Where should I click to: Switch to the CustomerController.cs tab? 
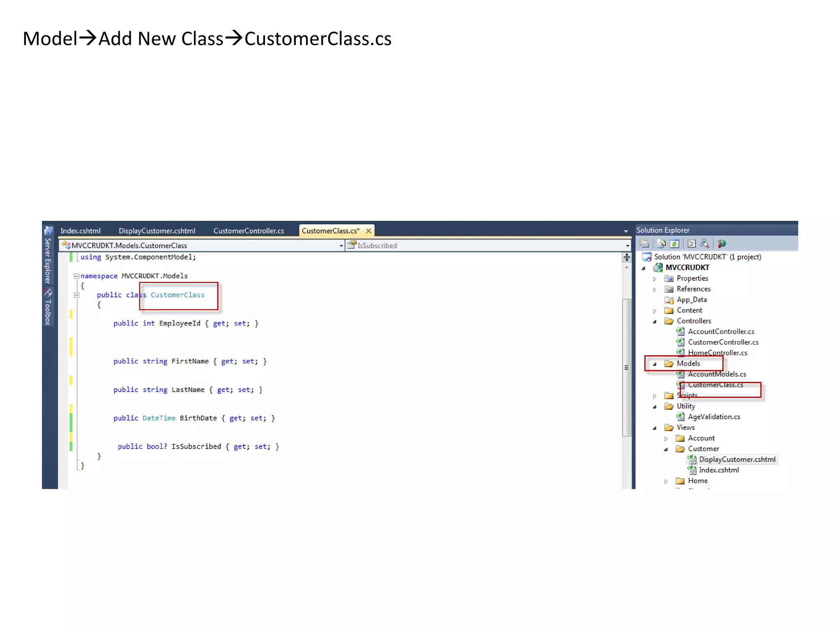[x=249, y=231]
